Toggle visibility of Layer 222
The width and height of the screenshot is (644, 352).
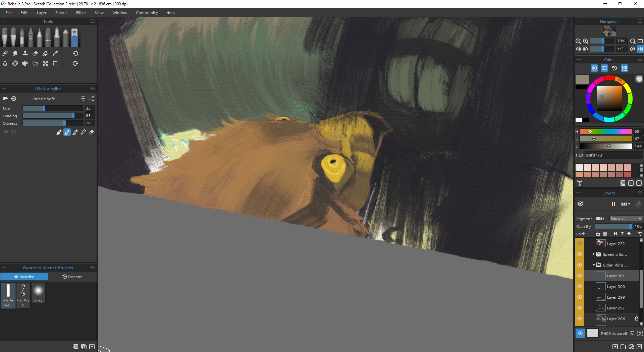(x=580, y=244)
